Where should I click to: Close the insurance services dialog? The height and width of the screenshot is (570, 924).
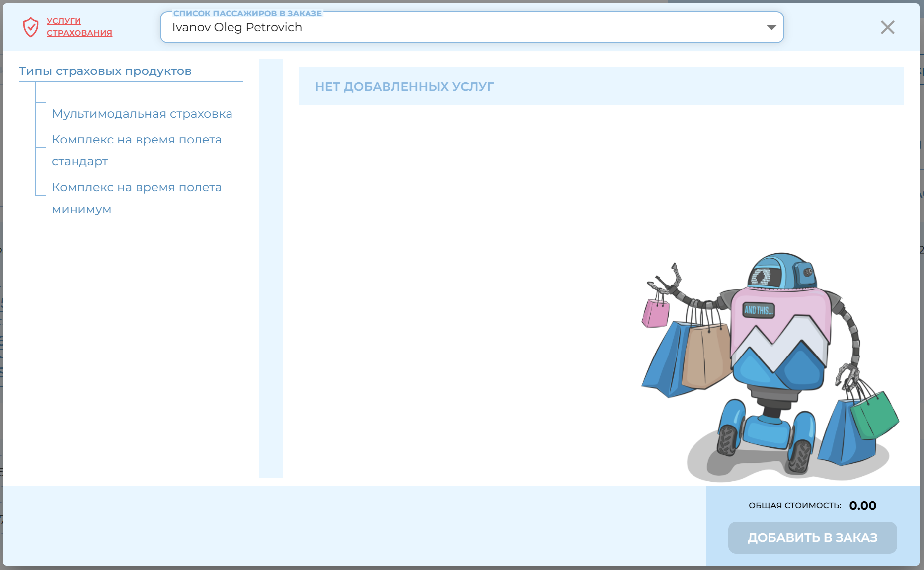[887, 27]
